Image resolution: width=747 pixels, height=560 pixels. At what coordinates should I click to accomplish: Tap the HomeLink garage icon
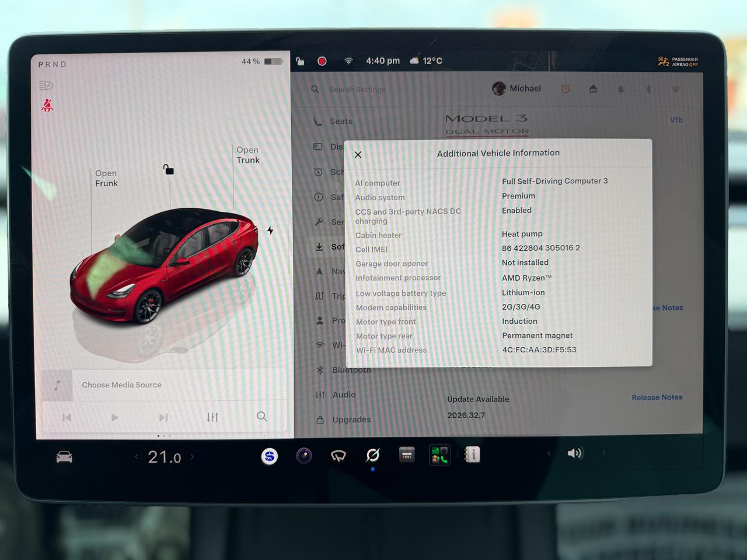tap(593, 89)
